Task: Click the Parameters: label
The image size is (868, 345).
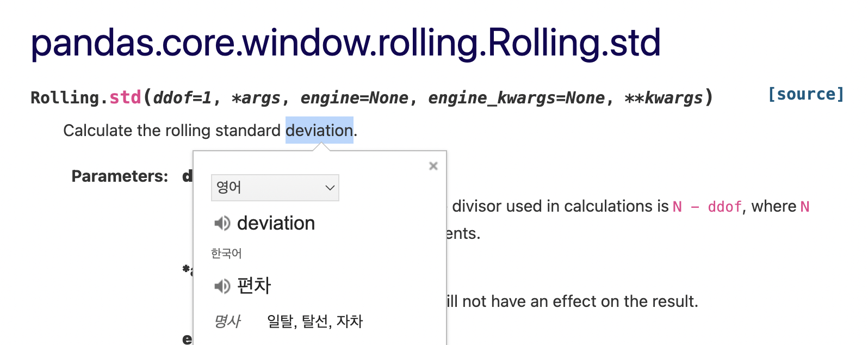Action: tap(120, 176)
